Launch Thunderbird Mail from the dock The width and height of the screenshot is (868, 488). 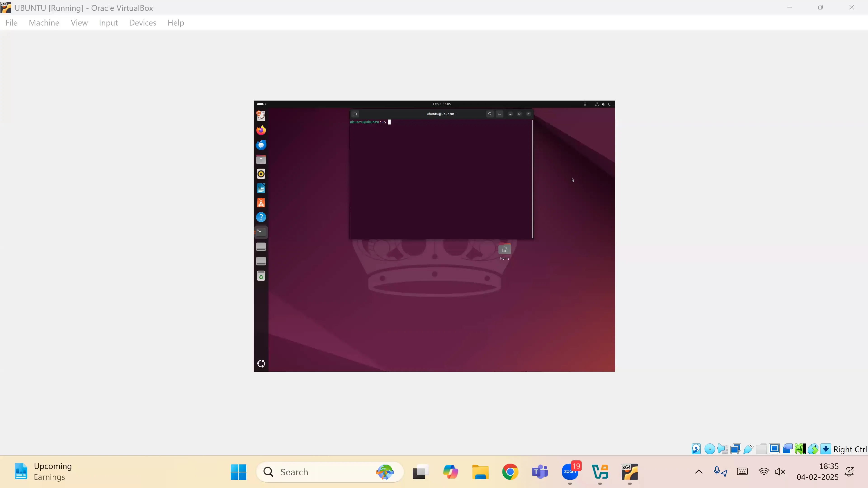click(x=261, y=145)
